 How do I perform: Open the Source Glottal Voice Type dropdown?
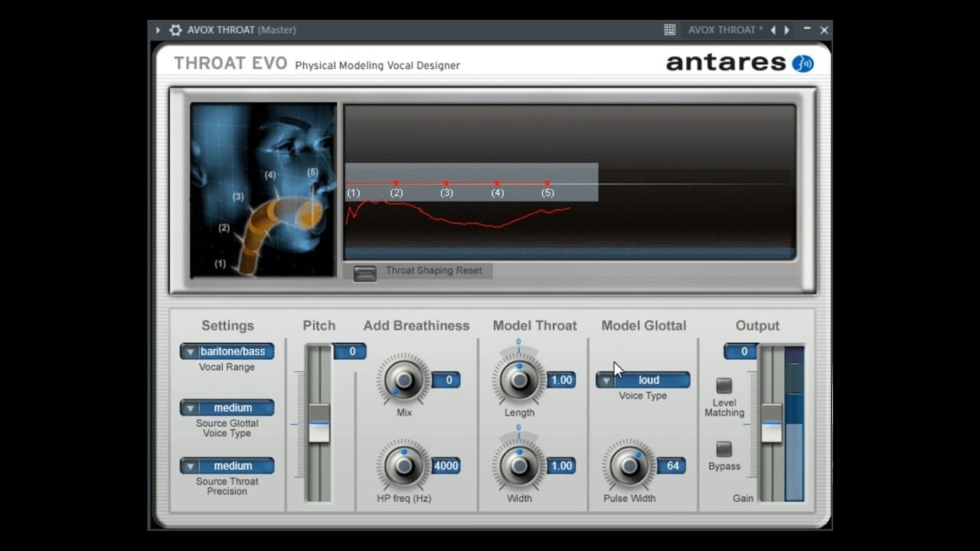(227, 408)
